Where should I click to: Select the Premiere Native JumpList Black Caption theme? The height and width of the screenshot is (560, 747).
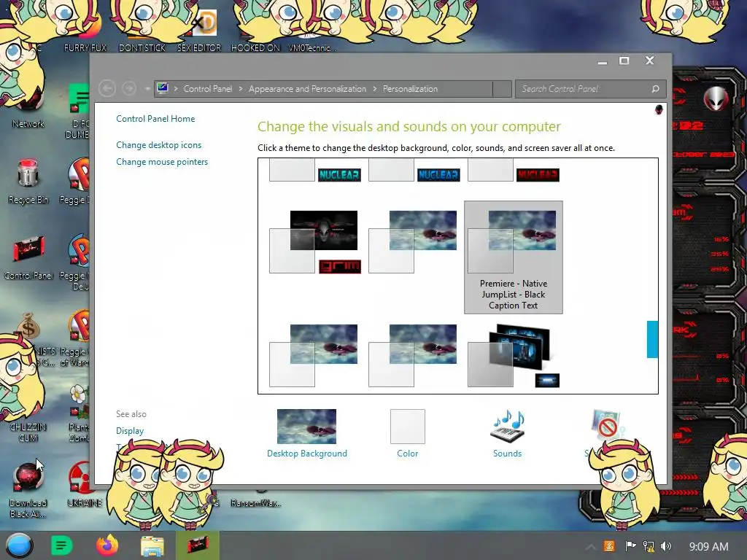point(513,257)
